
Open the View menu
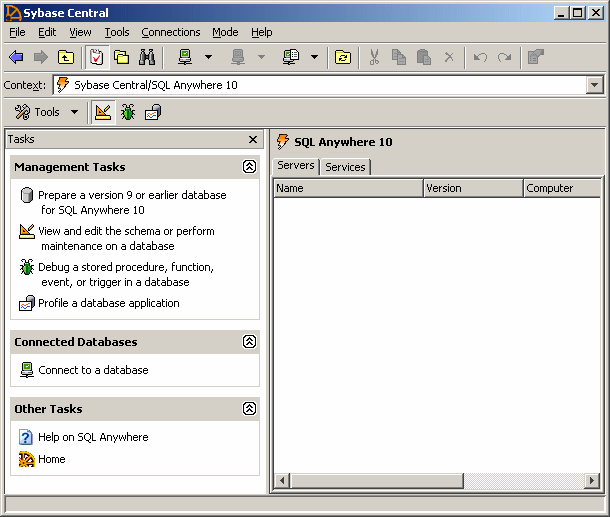[x=80, y=32]
